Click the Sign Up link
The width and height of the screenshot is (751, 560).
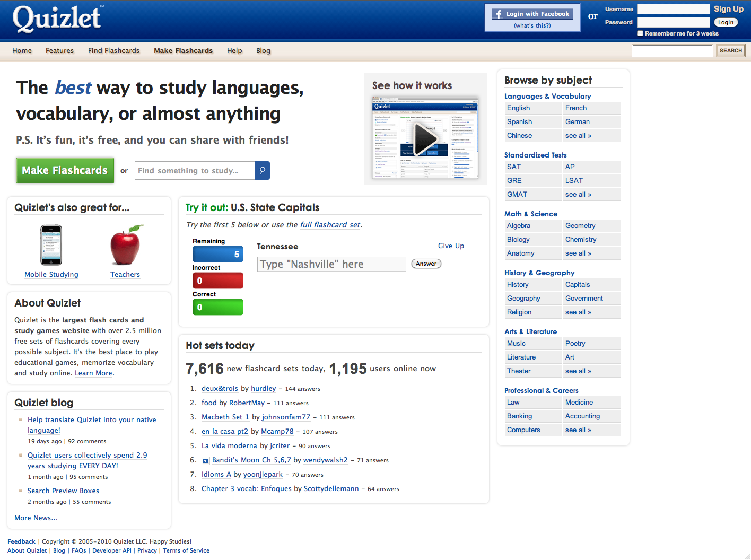pos(729,9)
